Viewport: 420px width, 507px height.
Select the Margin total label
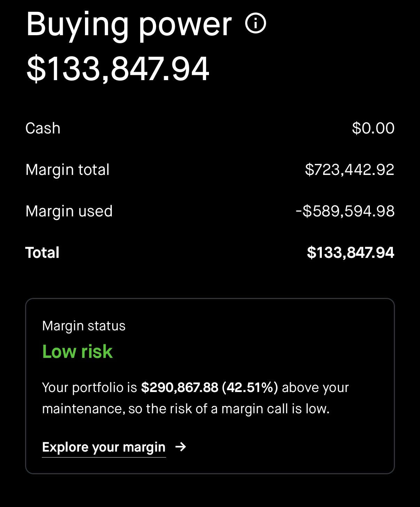click(x=68, y=170)
